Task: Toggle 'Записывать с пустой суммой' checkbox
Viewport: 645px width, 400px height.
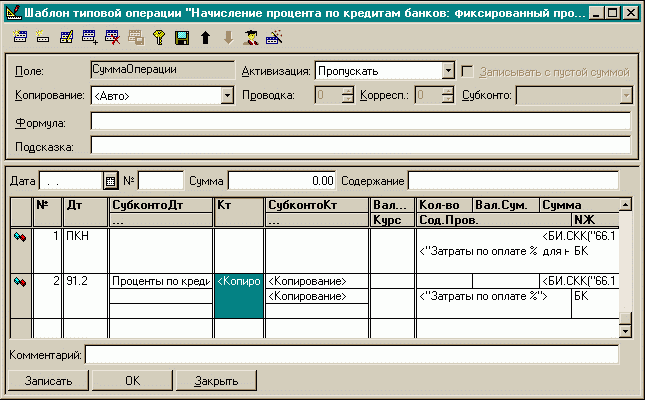Action: pos(468,73)
